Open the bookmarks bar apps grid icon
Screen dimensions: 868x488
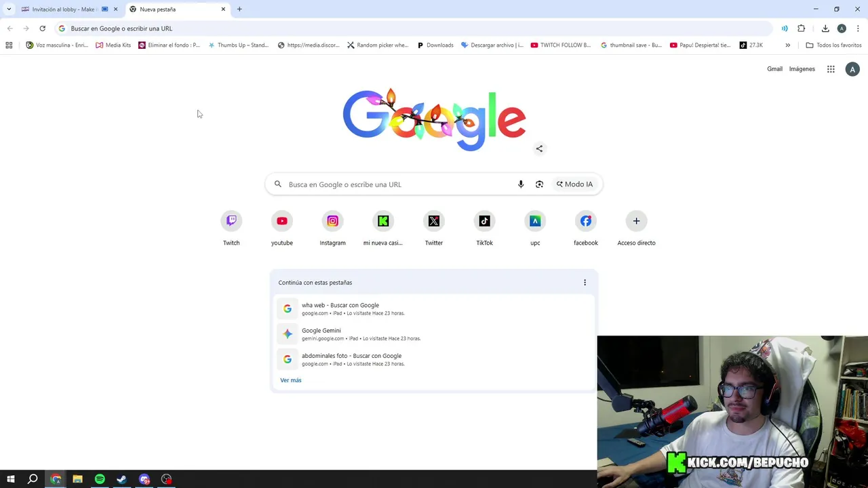pos(9,45)
